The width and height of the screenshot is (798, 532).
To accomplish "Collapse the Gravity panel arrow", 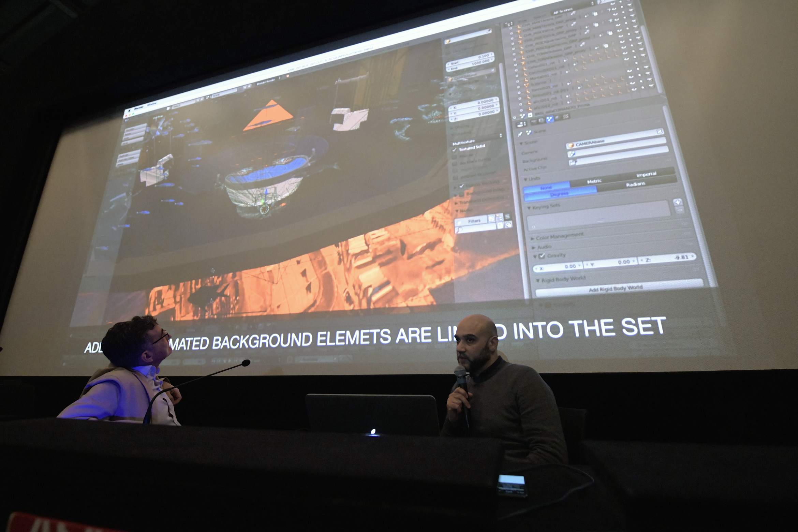I will (x=535, y=257).
